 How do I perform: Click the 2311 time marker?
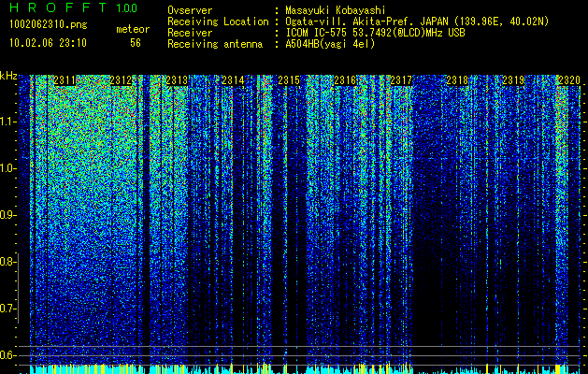tap(65, 80)
